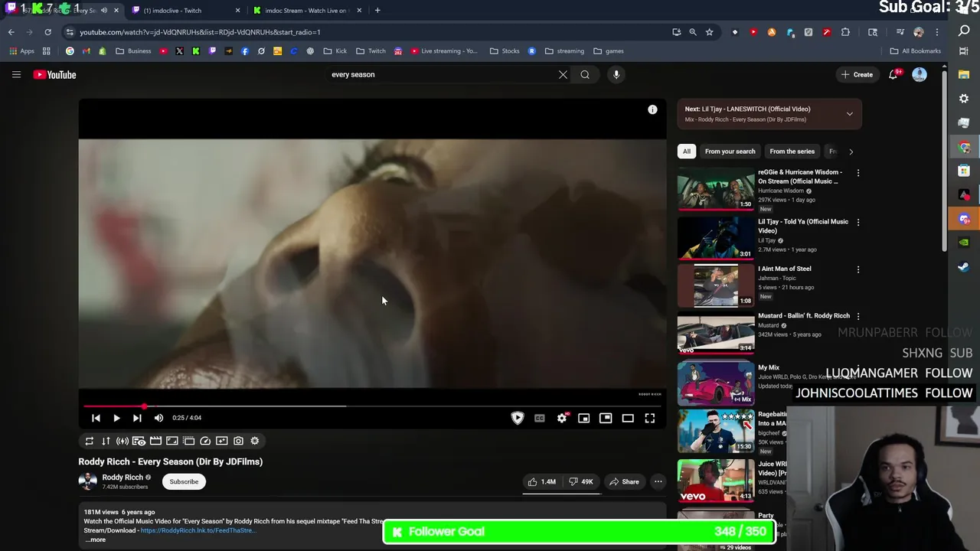
Task: Enter full screen mode
Action: pyautogui.click(x=649, y=418)
